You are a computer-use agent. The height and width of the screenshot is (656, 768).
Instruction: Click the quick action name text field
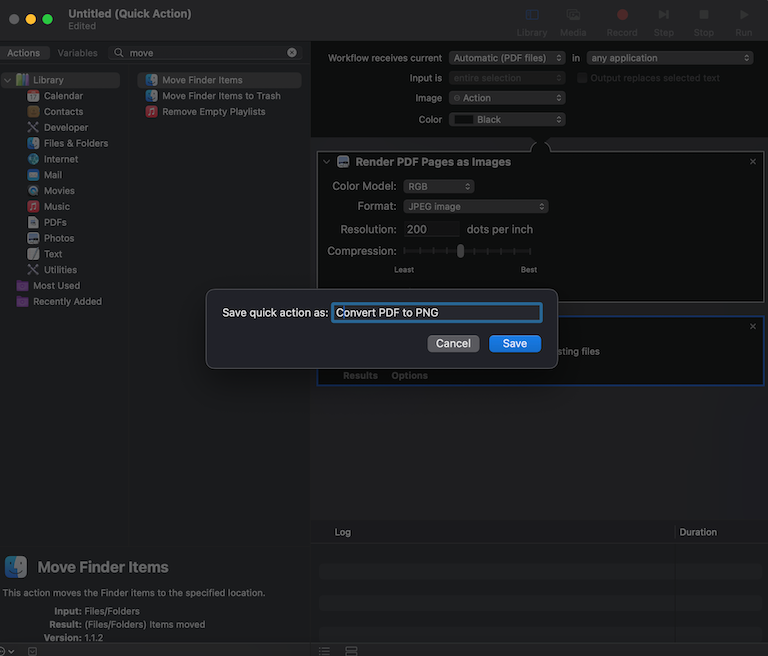click(x=436, y=313)
